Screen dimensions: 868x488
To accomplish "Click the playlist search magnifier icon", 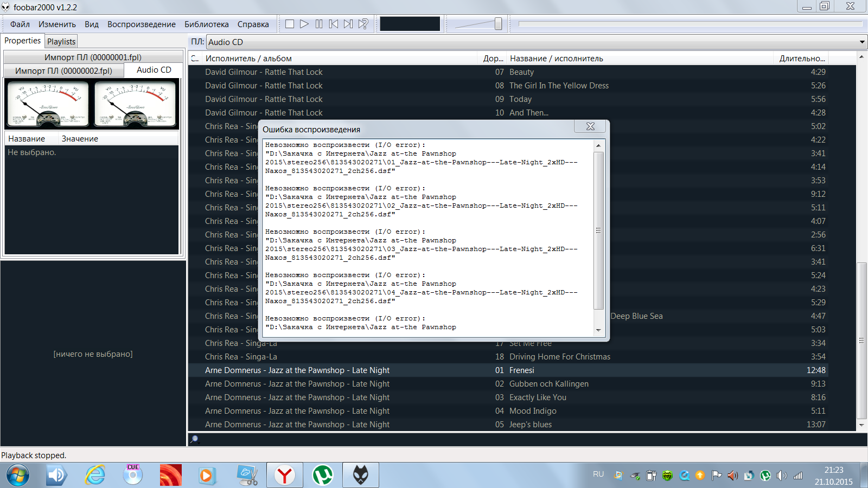I will (x=195, y=439).
